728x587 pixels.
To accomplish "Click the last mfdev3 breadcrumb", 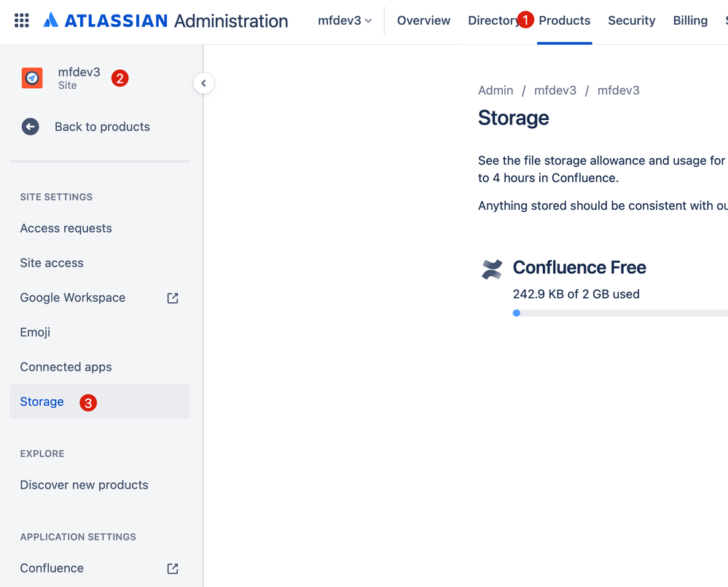I will pyautogui.click(x=618, y=90).
